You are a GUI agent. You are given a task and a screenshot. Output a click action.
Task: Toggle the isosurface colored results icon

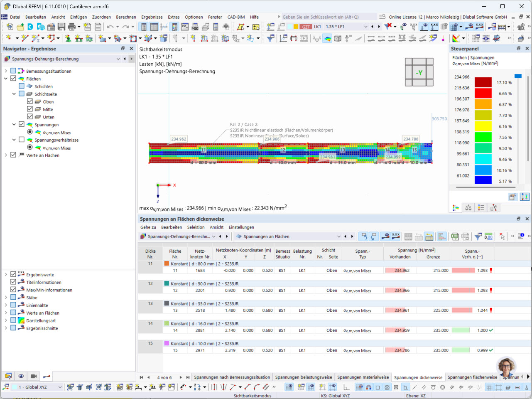pyautogui.click(x=328, y=38)
